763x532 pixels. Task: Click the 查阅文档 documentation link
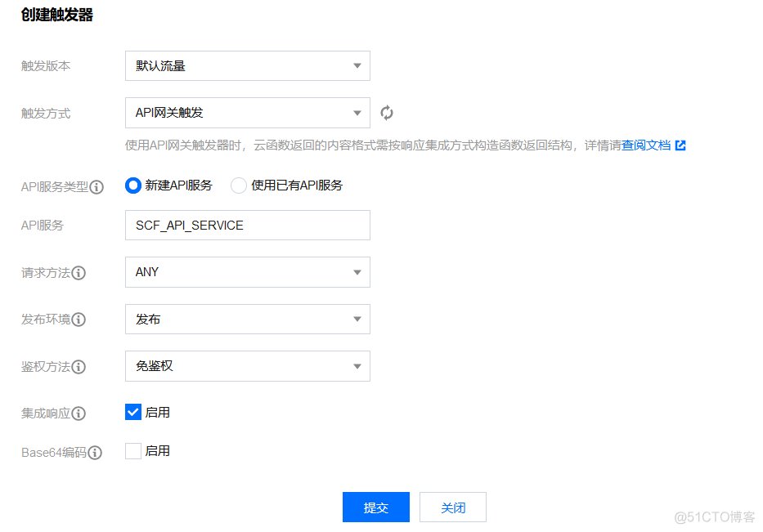tap(646, 145)
